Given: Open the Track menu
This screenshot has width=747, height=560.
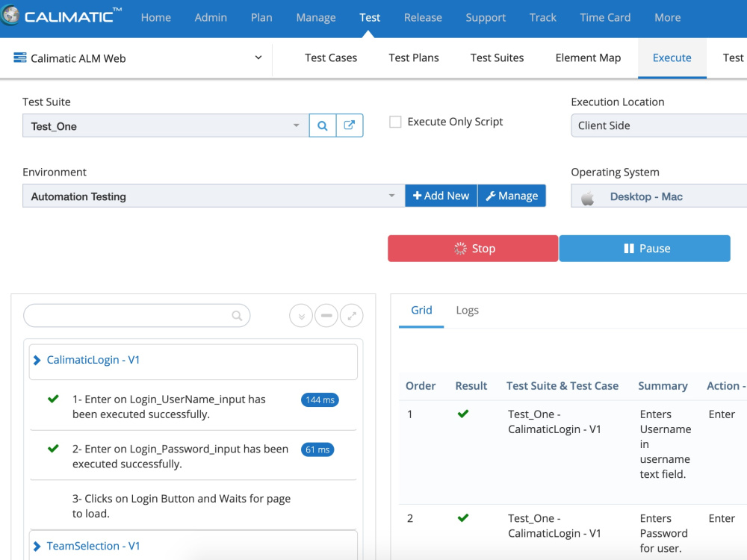Looking at the screenshot, I should coord(542,18).
